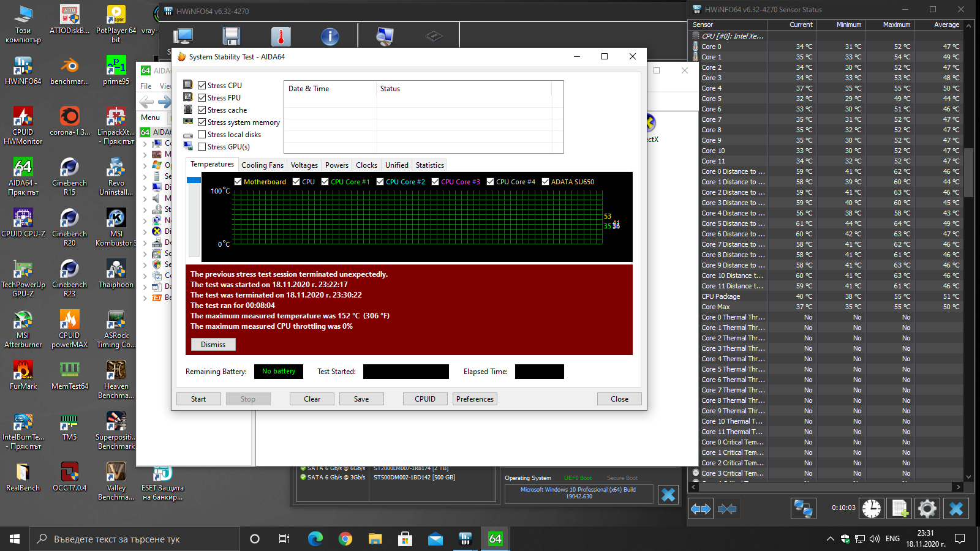Open AIDA64 from the taskbar
The height and width of the screenshot is (551, 980).
495,539
